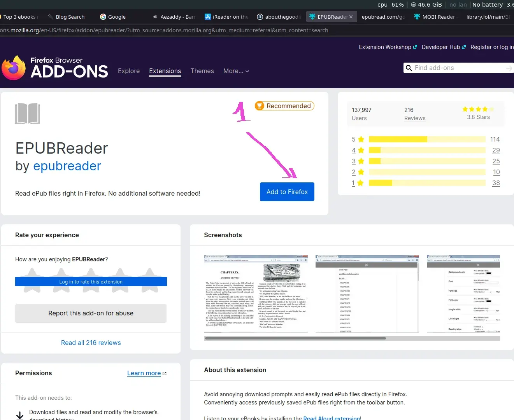Click Report this add-on for abuse
The height and width of the screenshot is (420, 514).
tap(91, 313)
